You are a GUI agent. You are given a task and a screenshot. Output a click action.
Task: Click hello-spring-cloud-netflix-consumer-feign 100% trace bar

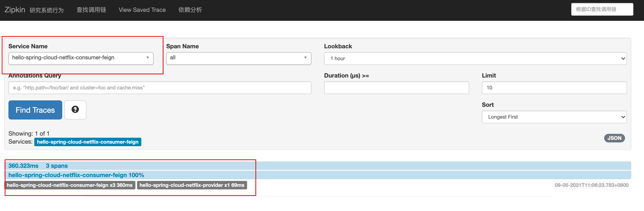pyautogui.click(x=318, y=175)
